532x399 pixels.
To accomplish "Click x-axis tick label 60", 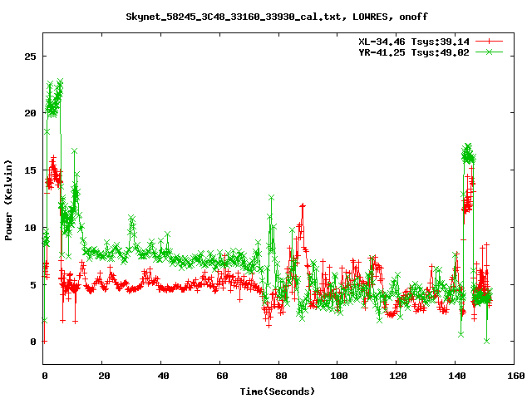I will (222, 376).
